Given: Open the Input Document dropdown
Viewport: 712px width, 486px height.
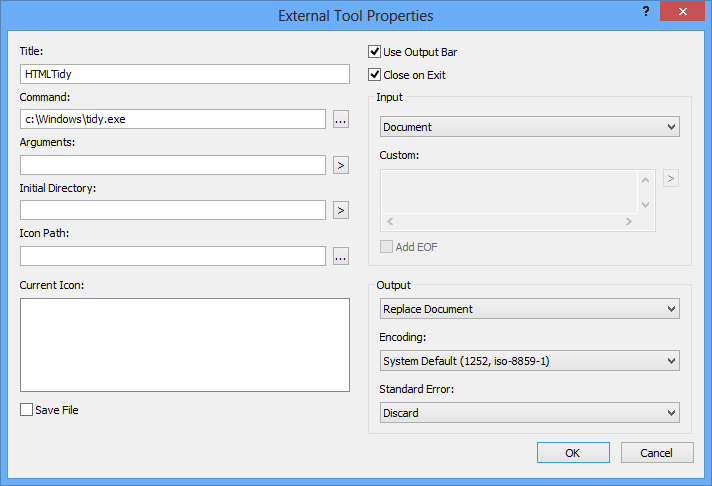Looking at the screenshot, I should (529, 127).
